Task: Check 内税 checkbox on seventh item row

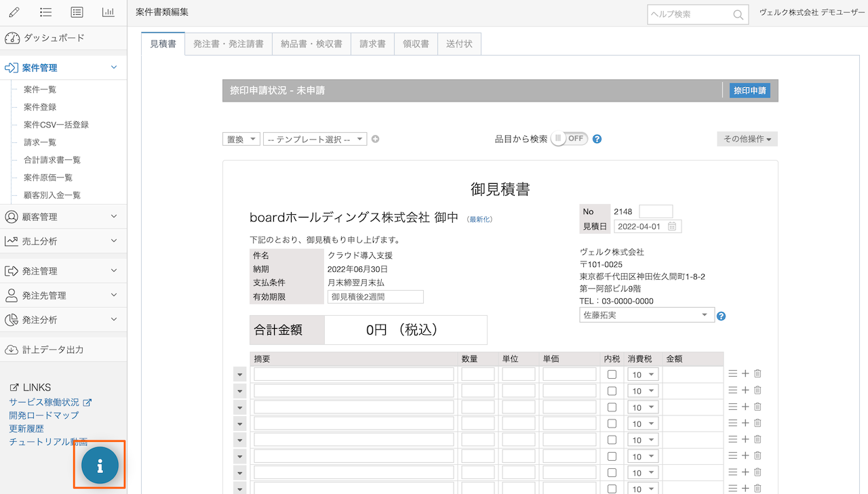Action: 612,472
